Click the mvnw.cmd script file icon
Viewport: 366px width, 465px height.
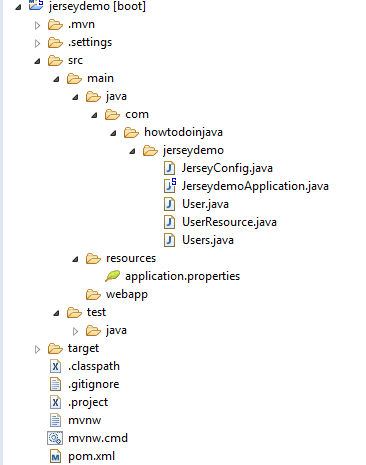[x=55, y=438]
